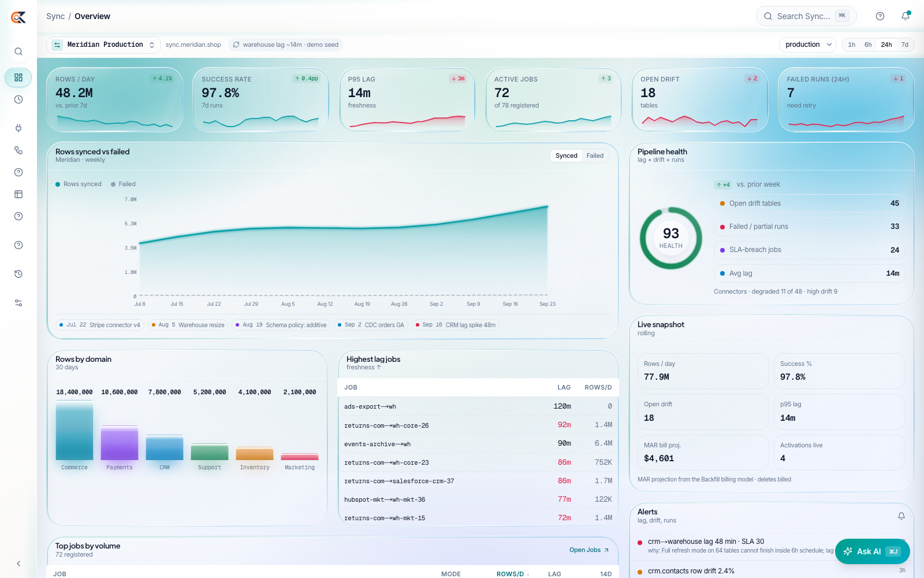Image resolution: width=924 pixels, height=578 pixels.
Task: Click the Activations live tile
Action: click(x=839, y=453)
